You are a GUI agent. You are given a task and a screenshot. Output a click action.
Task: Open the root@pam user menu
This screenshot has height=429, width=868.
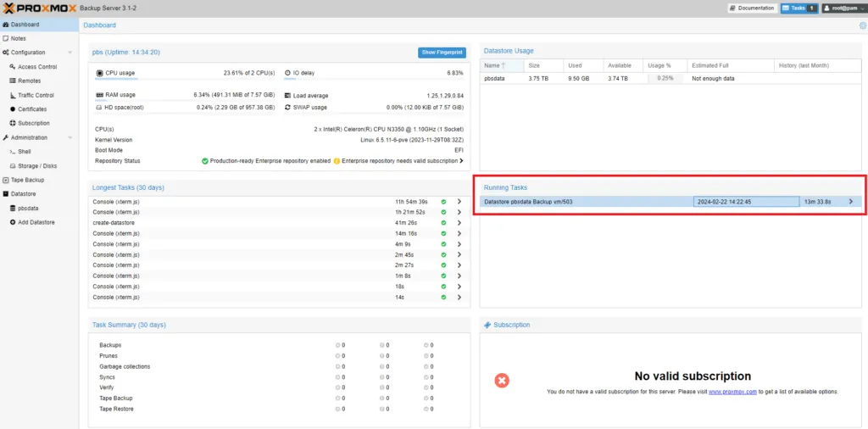(843, 8)
